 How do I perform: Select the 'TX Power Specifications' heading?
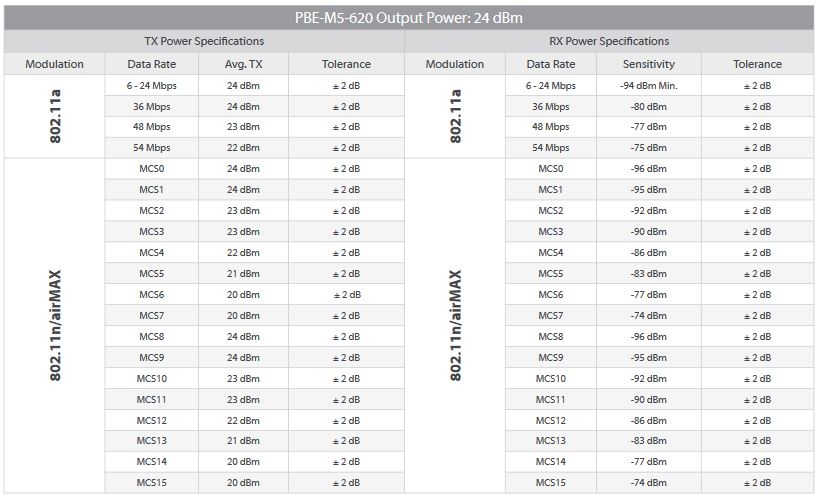(x=204, y=41)
